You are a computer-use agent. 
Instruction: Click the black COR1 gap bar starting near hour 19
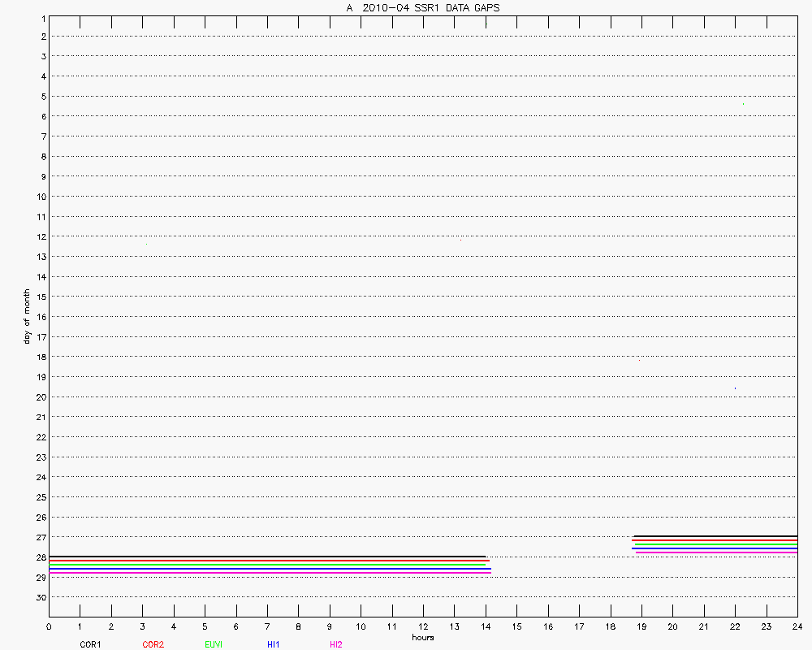point(715,536)
